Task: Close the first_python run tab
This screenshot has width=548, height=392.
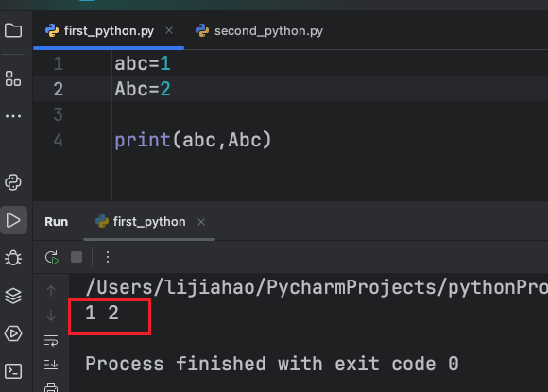Action: (201, 222)
